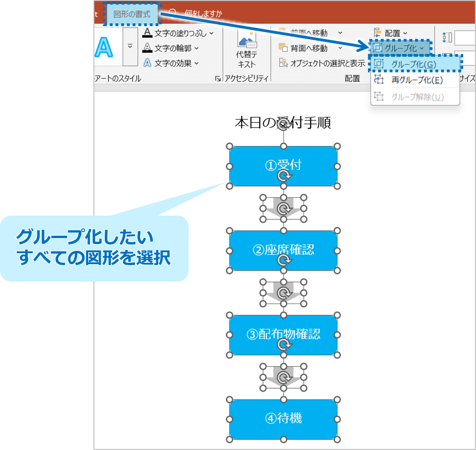Choose 再グループ化(E) menu entry

(416, 80)
